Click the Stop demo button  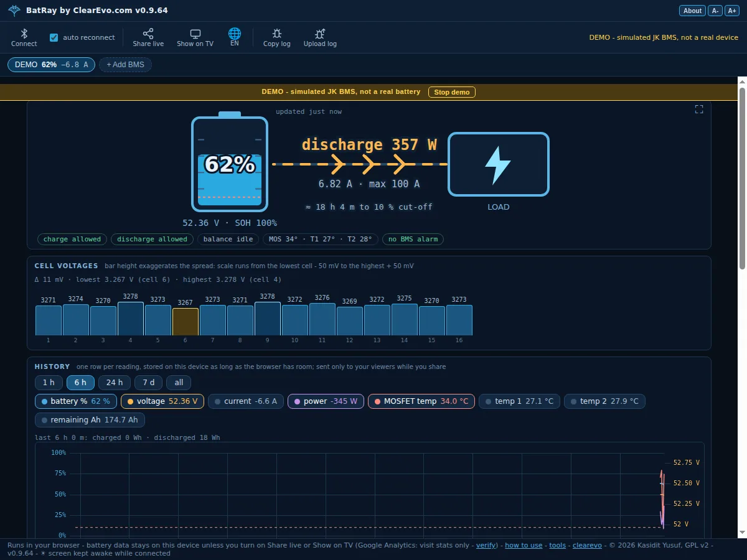[x=452, y=92]
